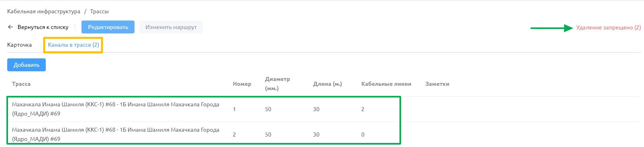This screenshot has height=147, width=644.
Task: Click cable lines value 2 in first row
Action: coord(363,109)
